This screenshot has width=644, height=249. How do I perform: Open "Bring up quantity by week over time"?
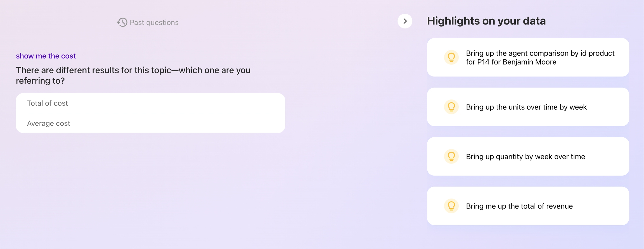click(x=525, y=157)
